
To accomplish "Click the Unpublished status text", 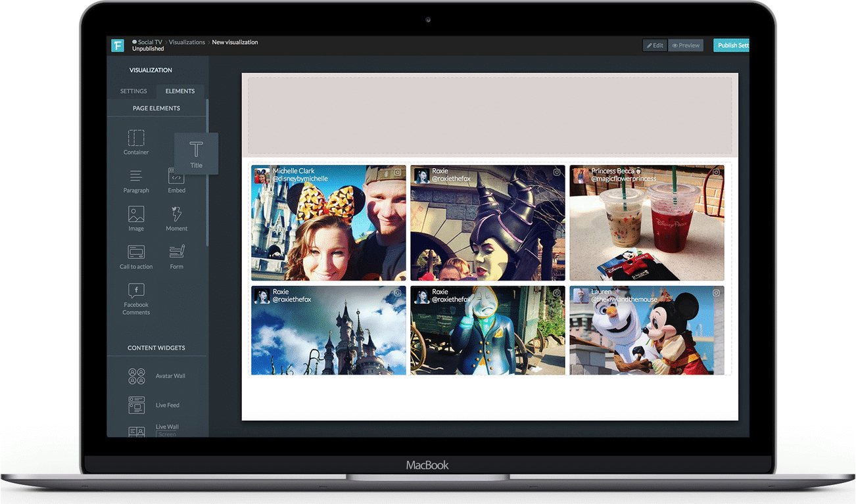I will click(148, 49).
